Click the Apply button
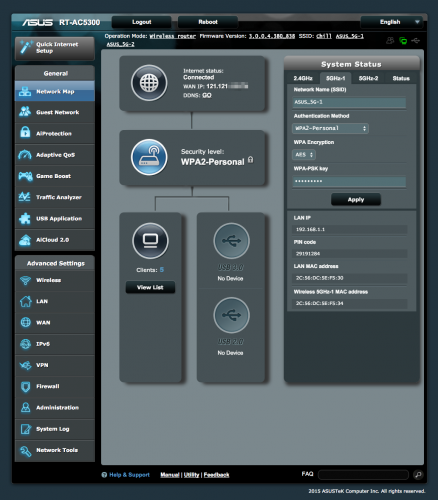The width and height of the screenshot is (438, 500). 356,199
